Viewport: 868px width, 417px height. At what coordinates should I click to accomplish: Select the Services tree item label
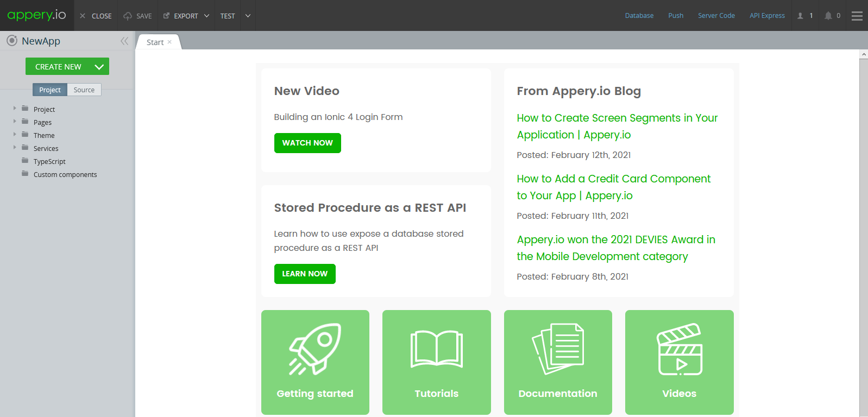(x=46, y=148)
